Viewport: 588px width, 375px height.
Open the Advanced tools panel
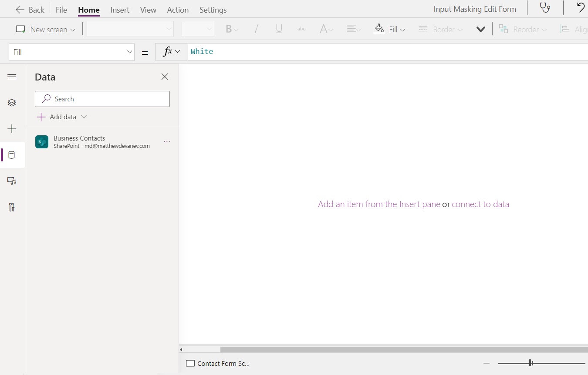[x=12, y=207]
